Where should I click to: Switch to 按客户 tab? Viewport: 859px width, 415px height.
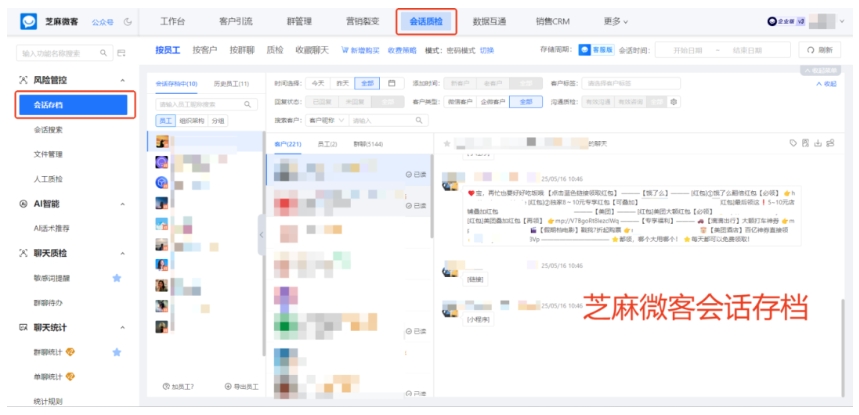204,49
